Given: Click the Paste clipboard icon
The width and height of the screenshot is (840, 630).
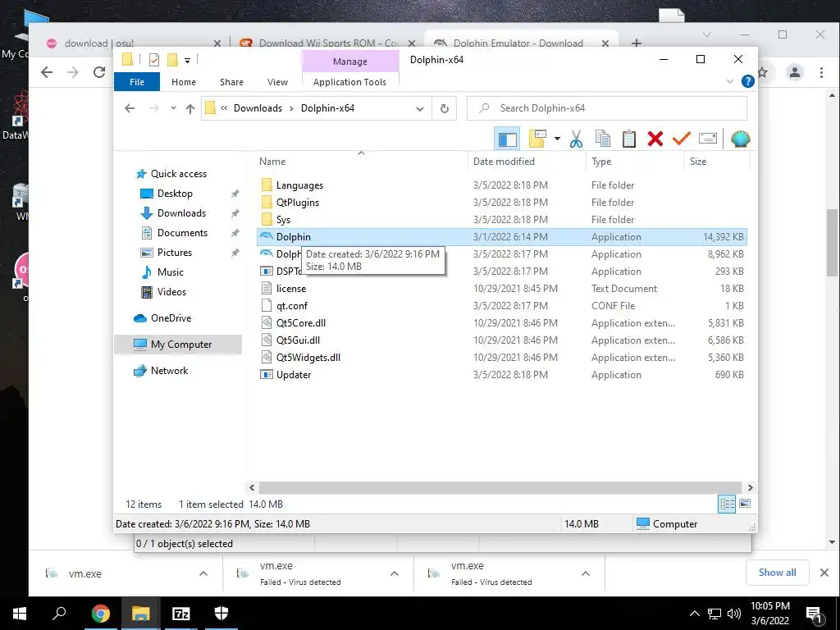Looking at the screenshot, I should tap(629, 139).
